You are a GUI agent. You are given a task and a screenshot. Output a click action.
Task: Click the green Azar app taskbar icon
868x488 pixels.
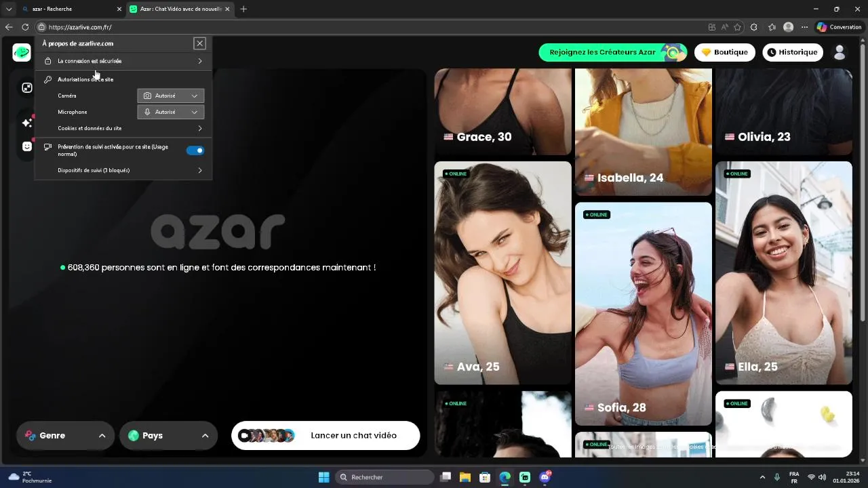(x=525, y=477)
